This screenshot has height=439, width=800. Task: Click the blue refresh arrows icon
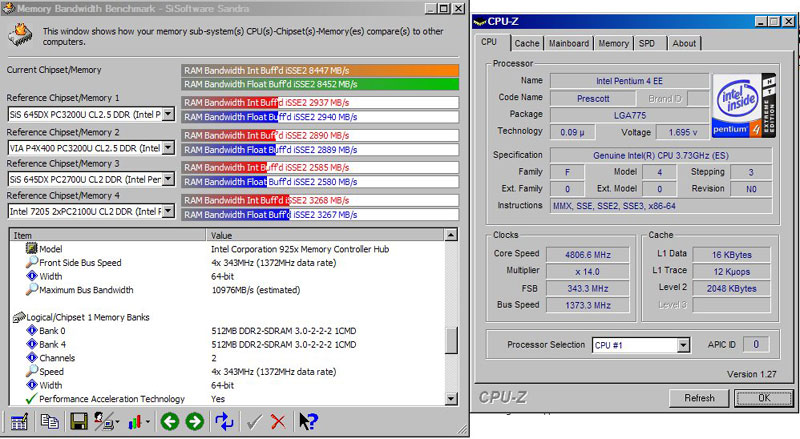click(224, 422)
